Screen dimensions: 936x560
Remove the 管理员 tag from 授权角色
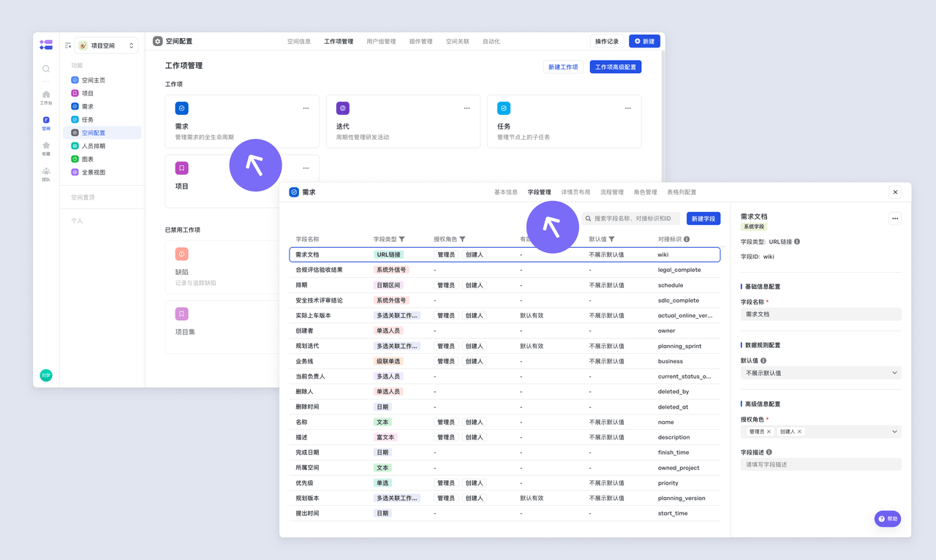tap(769, 432)
